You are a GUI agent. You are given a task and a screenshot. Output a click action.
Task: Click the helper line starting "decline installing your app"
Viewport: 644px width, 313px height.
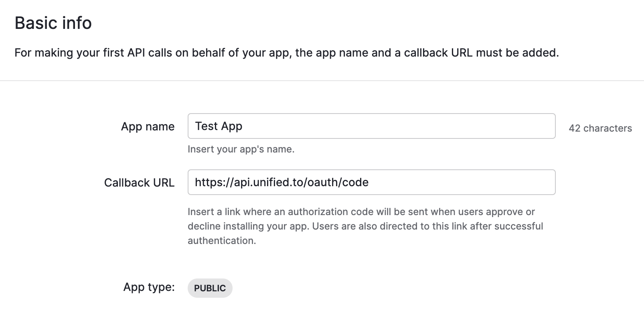click(365, 226)
